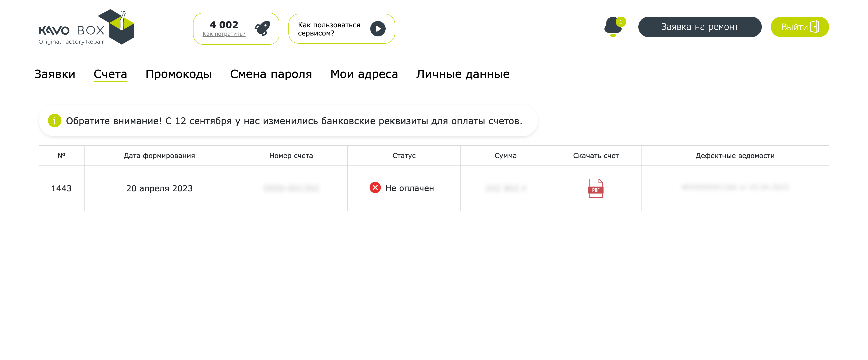Select the Счета tab
The image size is (868, 360).
coord(110,74)
